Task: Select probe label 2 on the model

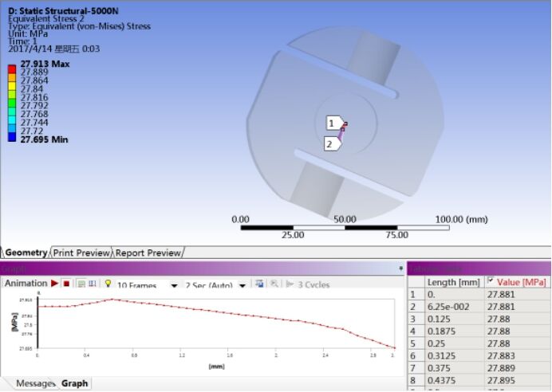Action: pyautogui.click(x=332, y=143)
